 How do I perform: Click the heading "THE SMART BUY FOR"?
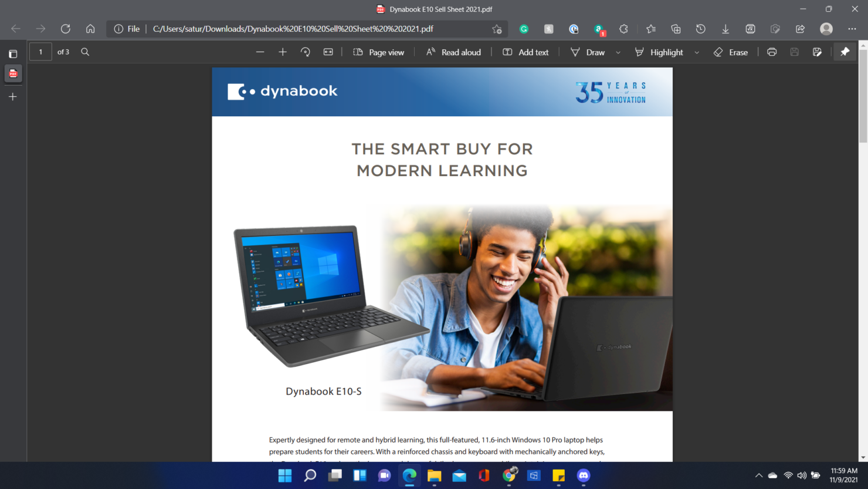[442, 149]
